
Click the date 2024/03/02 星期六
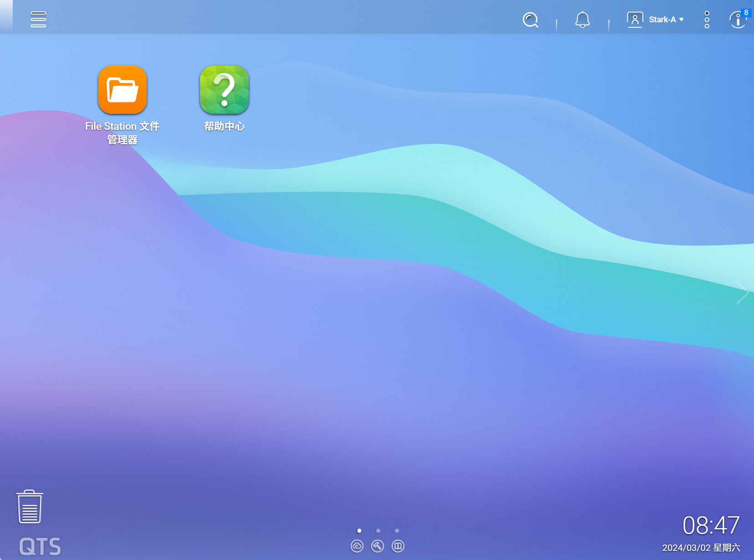[701, 548]
